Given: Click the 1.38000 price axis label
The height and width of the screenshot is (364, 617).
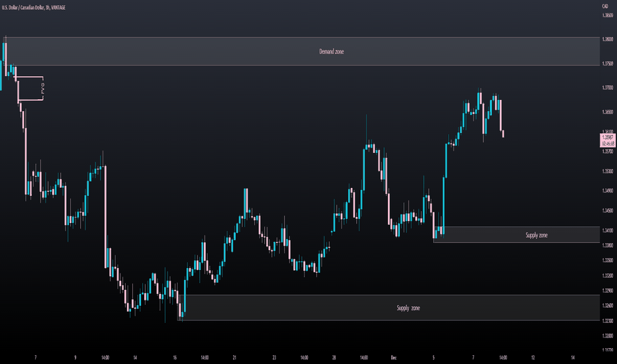Looking at the screenshot, I should 608,39.
